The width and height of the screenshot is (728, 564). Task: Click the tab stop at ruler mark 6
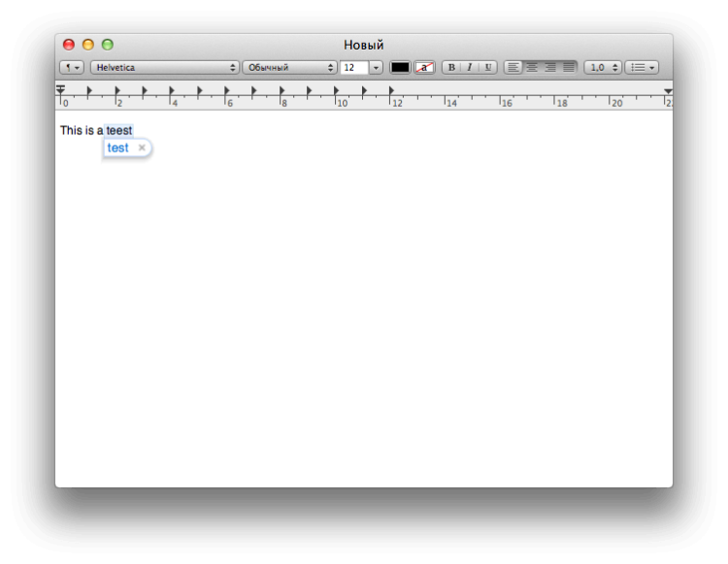tap(226, 90)
